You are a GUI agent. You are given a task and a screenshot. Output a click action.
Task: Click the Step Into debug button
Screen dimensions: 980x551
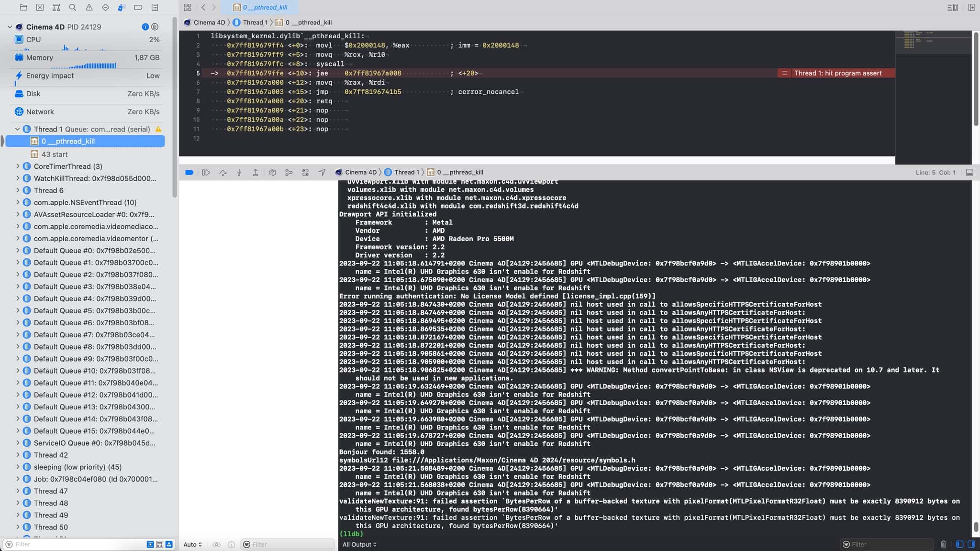[239, 172]
